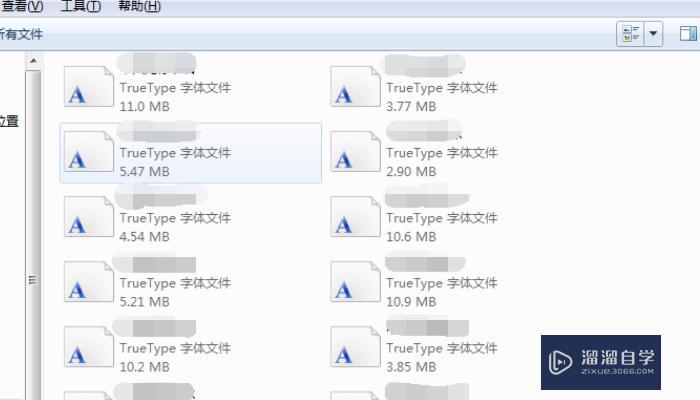Click the 10.9 MB file size text
700x400 pixels.
[411, 302]
